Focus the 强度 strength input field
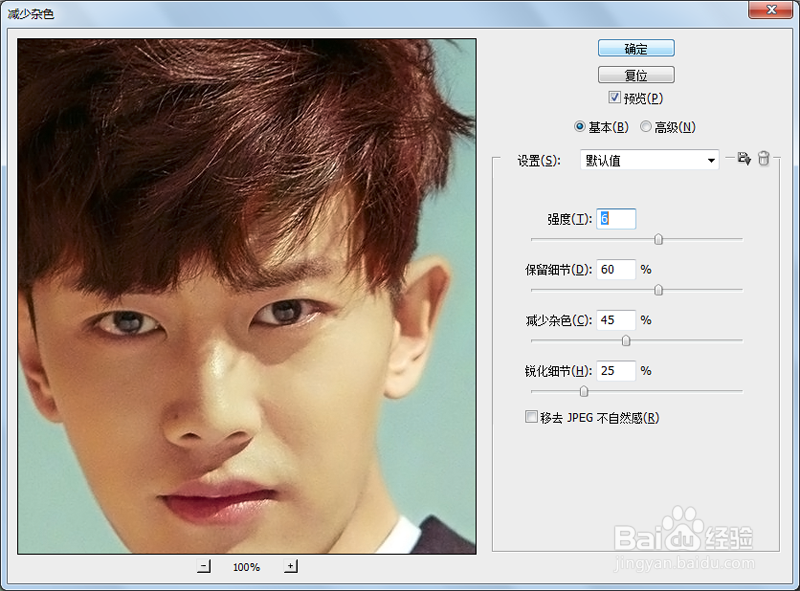The image size is (800, 591). (x=616, y=219)
